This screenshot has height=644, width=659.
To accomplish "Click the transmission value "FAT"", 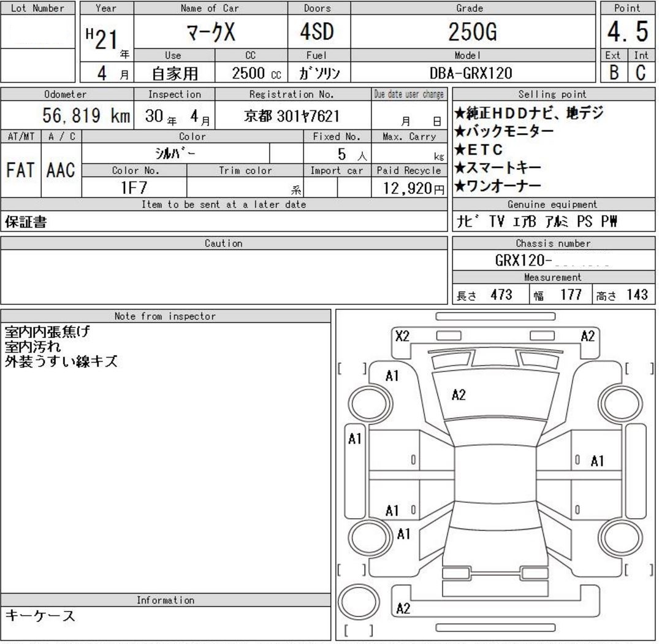I will click(x=20, y=171).
